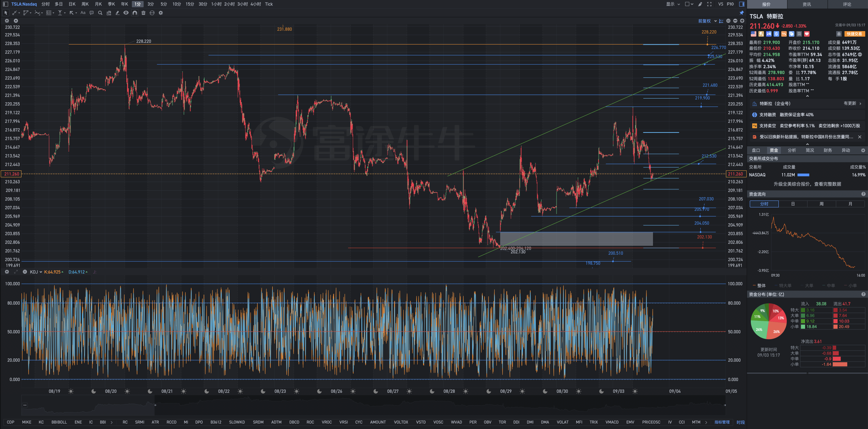Switch to 5分 timeframe
The height and width of the screenshot is (429, 868).
click(164, 4)
